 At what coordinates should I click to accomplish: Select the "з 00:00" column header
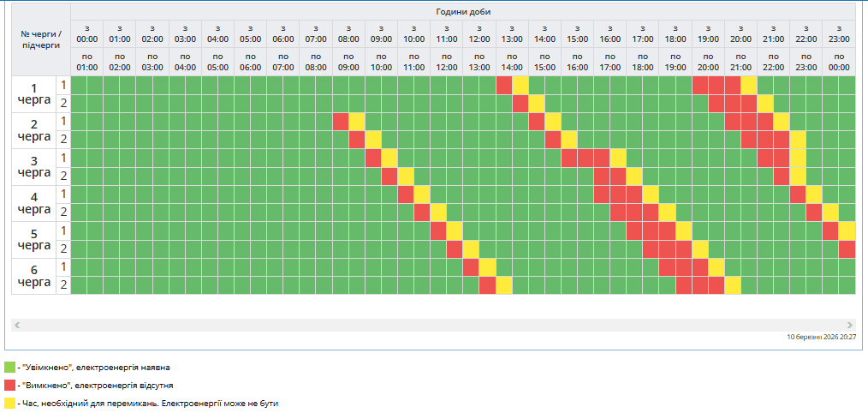pyautogui.click(x=87, y=33)
